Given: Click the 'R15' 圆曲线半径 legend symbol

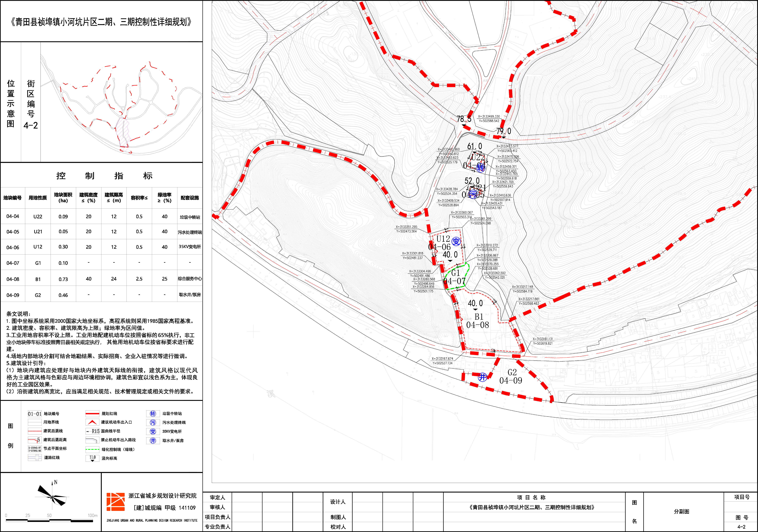Looking at the screenshot, I should pyautogui.click(x=93, y=431).
